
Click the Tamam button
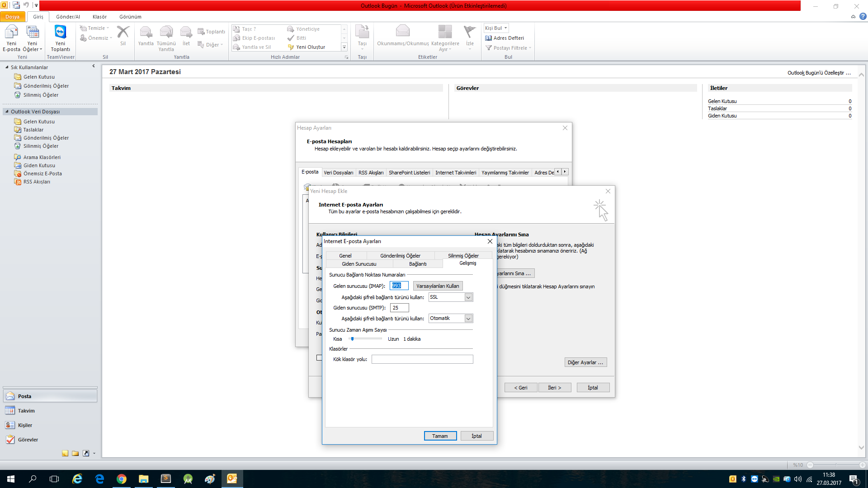(440, 436)
